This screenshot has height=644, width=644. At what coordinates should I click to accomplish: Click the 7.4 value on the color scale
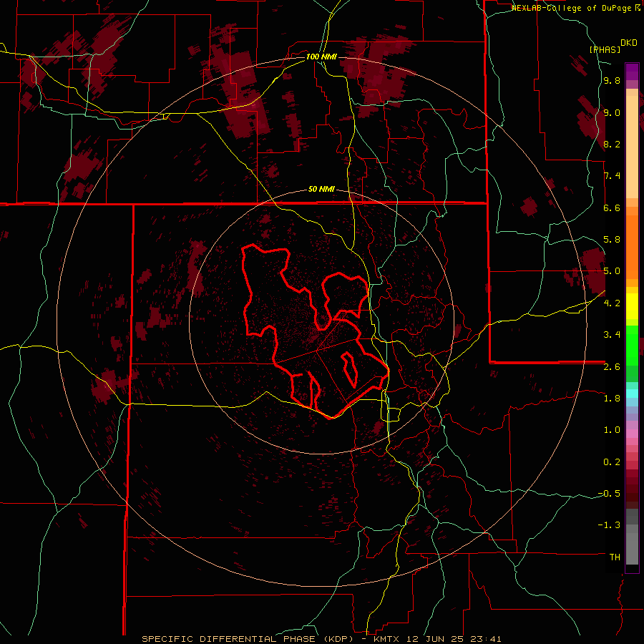coord(612,176)
